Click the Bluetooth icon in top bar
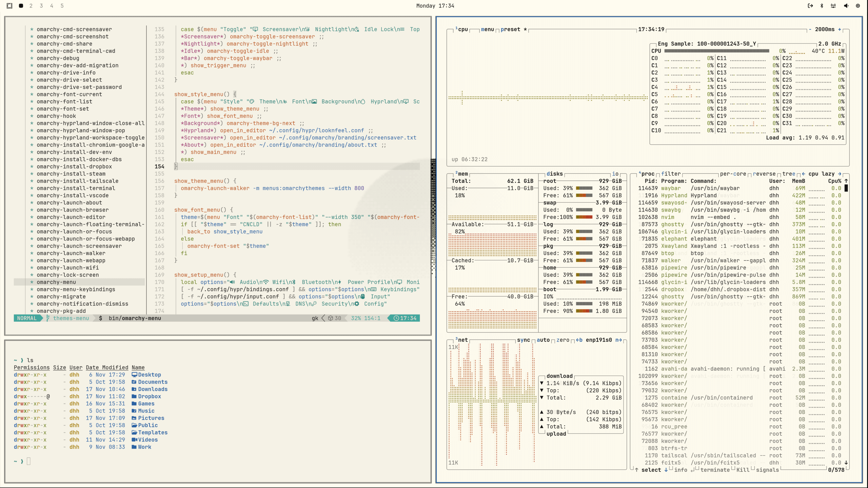The image size is (868, 488). (822, 6)
